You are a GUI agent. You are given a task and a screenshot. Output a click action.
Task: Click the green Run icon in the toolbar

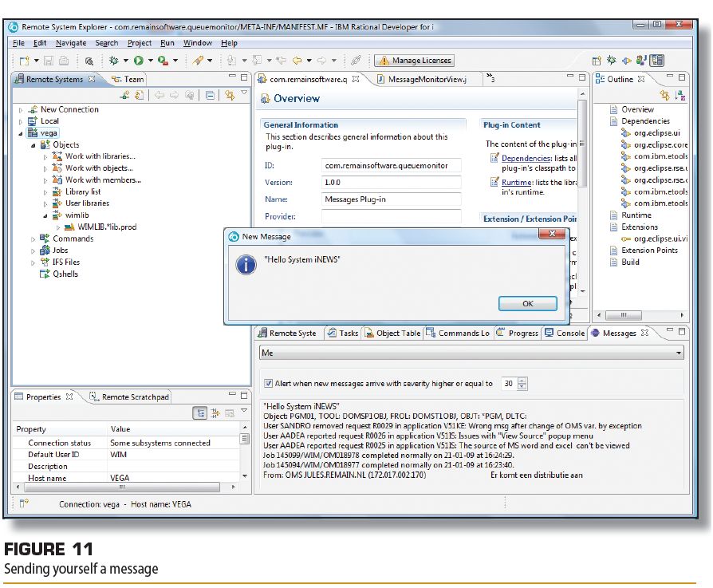tap(138, 60)
